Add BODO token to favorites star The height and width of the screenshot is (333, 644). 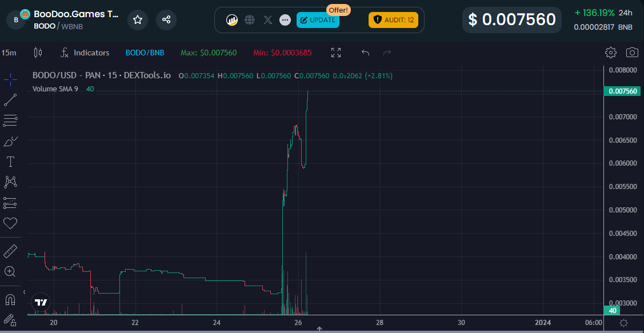(138, 20)
